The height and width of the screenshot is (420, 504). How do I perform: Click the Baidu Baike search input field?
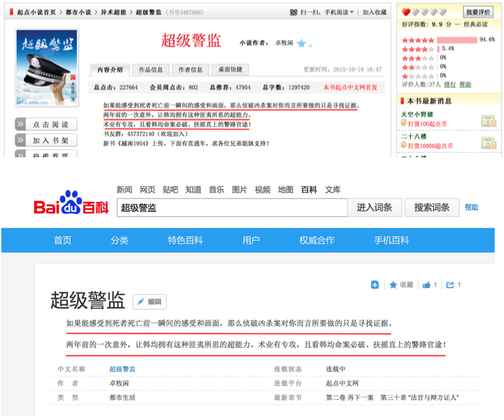click(x=232, y=207)
